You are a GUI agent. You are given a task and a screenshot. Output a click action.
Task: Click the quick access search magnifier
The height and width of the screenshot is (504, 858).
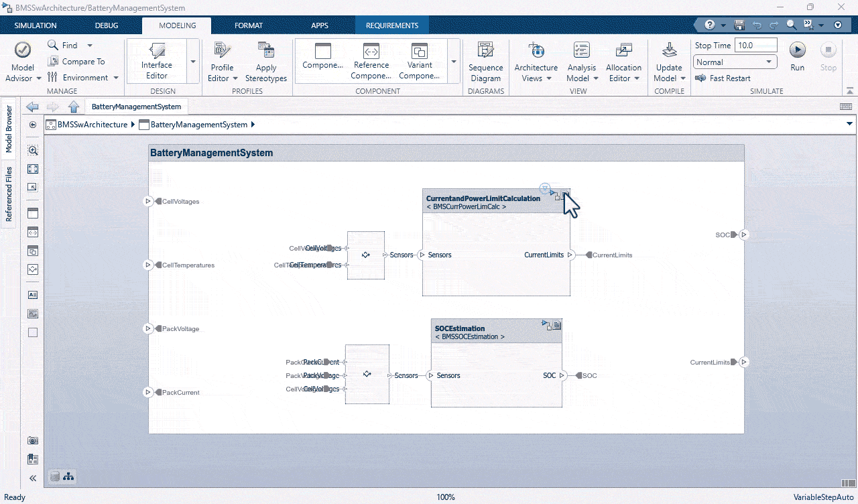pyautogui.click(x=792, y=25)
